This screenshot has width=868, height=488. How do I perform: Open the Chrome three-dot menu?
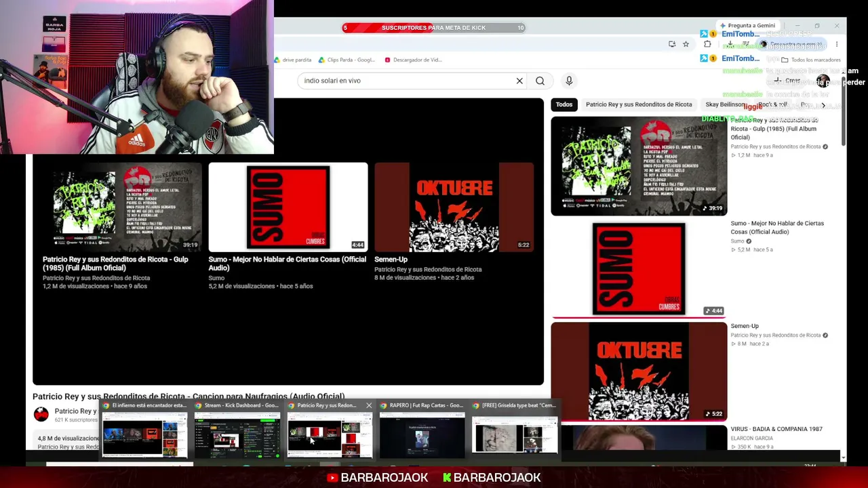(x=837, y=44)
